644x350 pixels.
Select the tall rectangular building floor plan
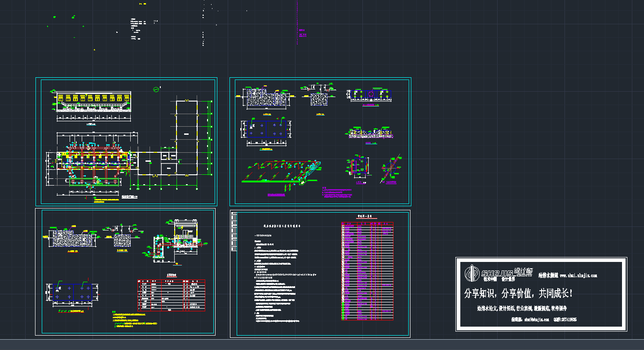pyautogui.click(x=186, y=137)
